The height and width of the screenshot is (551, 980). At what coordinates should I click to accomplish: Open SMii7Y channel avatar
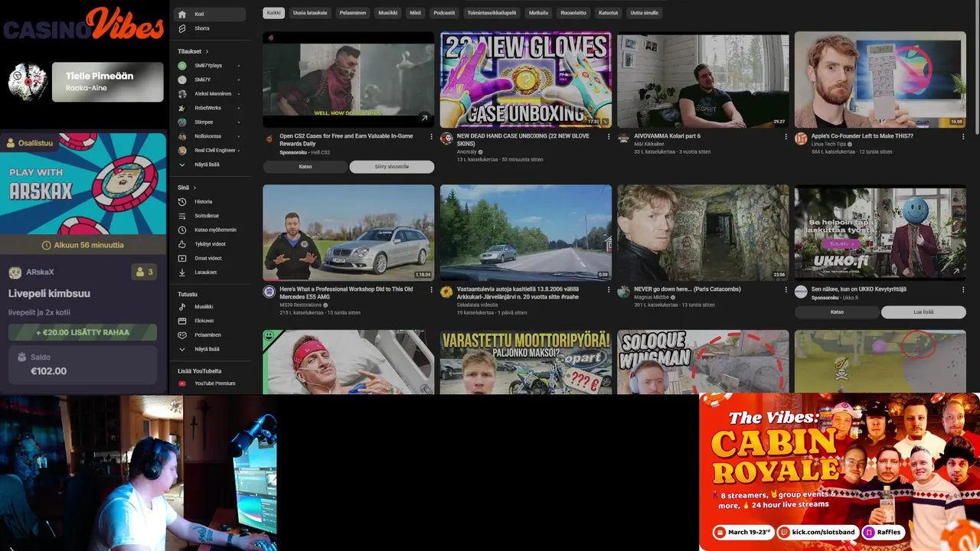coord(182,80)
